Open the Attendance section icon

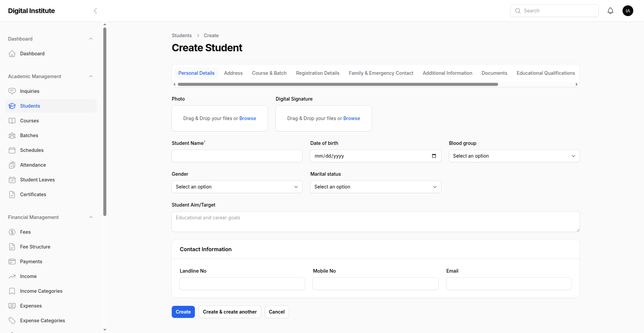click(x=12, y=165)
